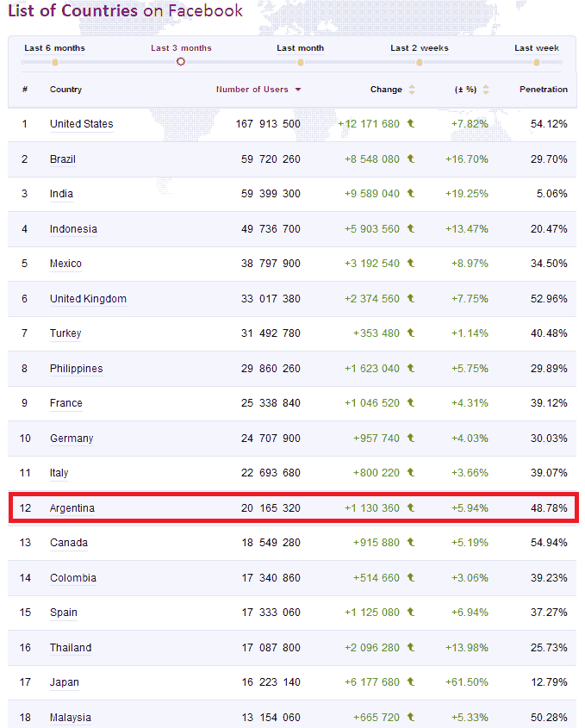
Task: Click Canada's 54.94% penetration value
Action: point(549,542)
